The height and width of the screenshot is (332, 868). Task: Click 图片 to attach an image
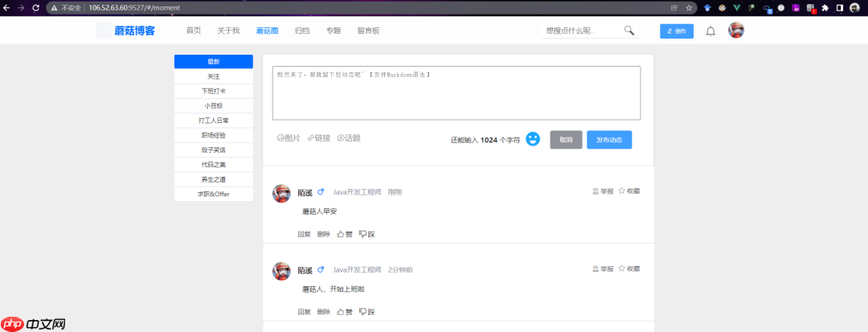click(289, 137)
